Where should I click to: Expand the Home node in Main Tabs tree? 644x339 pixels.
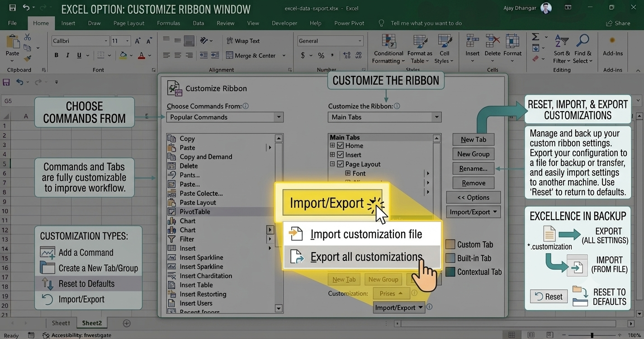coord(332,146)
